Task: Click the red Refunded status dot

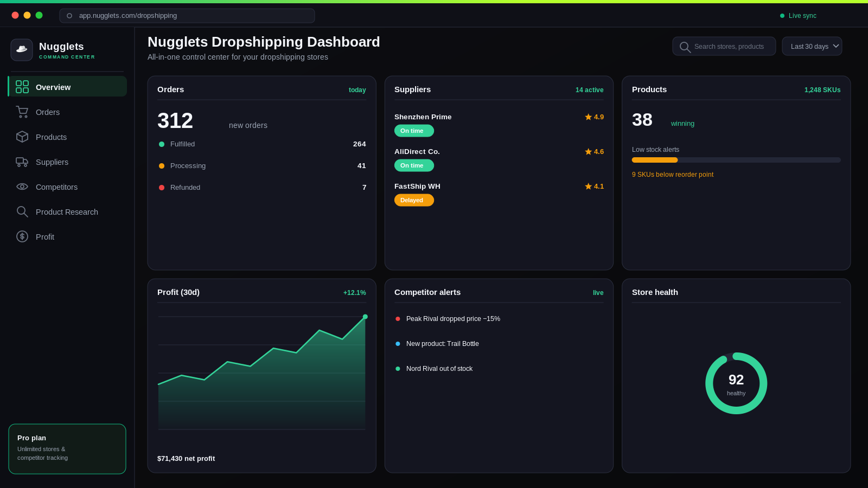Action: [162, 188]
